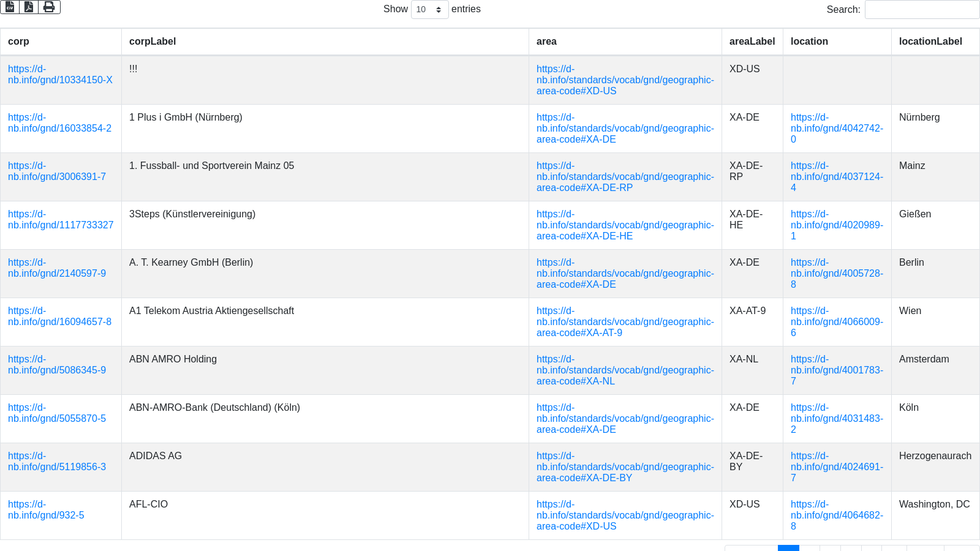Print the table using printer icon
The image size is (980, 551).
pos(49,7)
